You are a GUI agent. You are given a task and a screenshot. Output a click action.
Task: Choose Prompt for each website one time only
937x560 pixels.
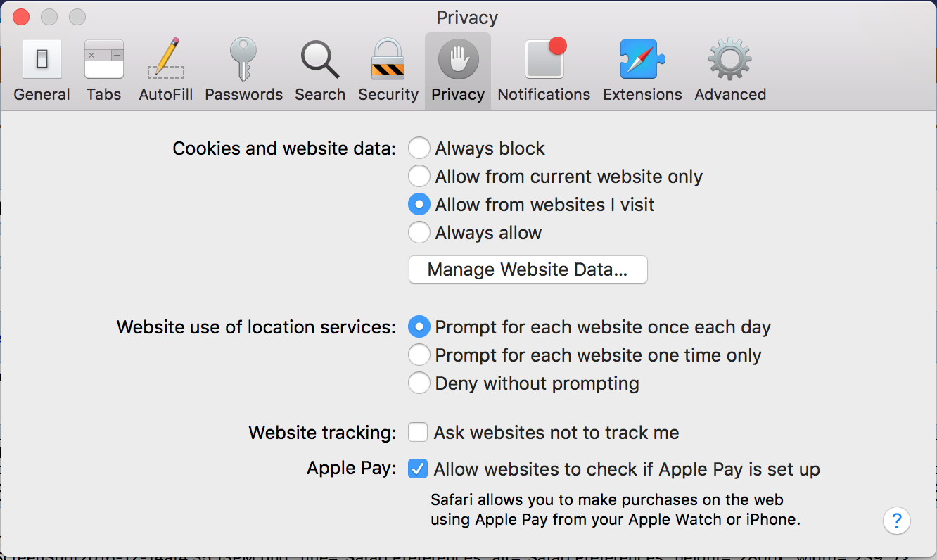click(419, 355)
